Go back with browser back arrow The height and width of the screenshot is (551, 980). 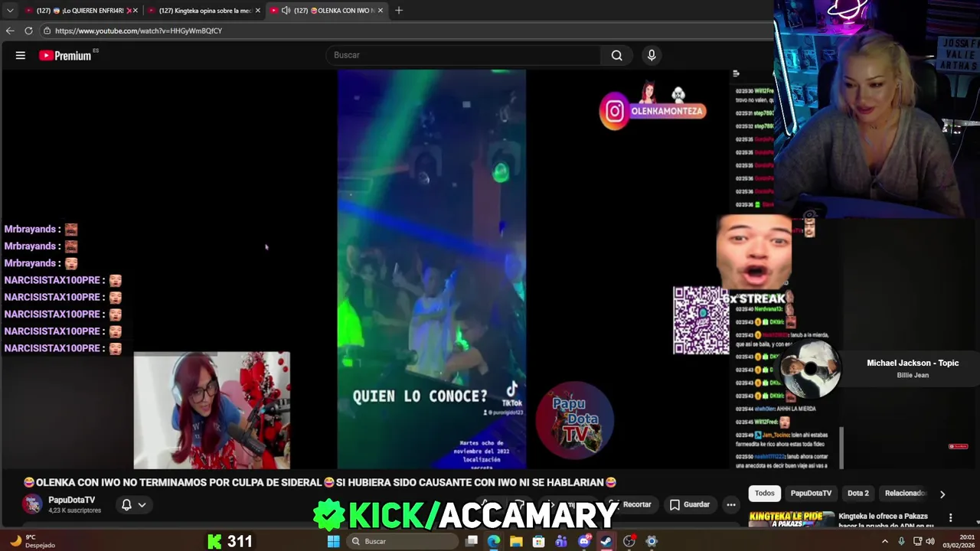click(x=10, y=31)
